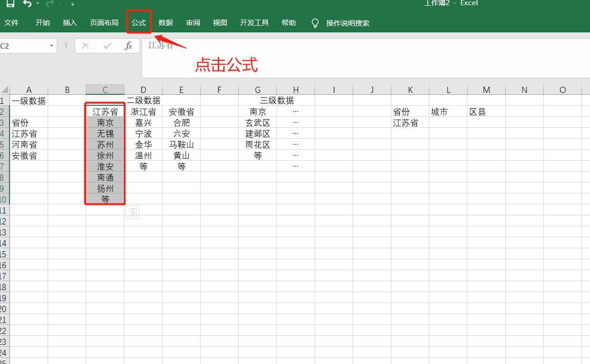Click column C header to select the column
This screenshot has width=590, height=364.
(x=105, y=89)
